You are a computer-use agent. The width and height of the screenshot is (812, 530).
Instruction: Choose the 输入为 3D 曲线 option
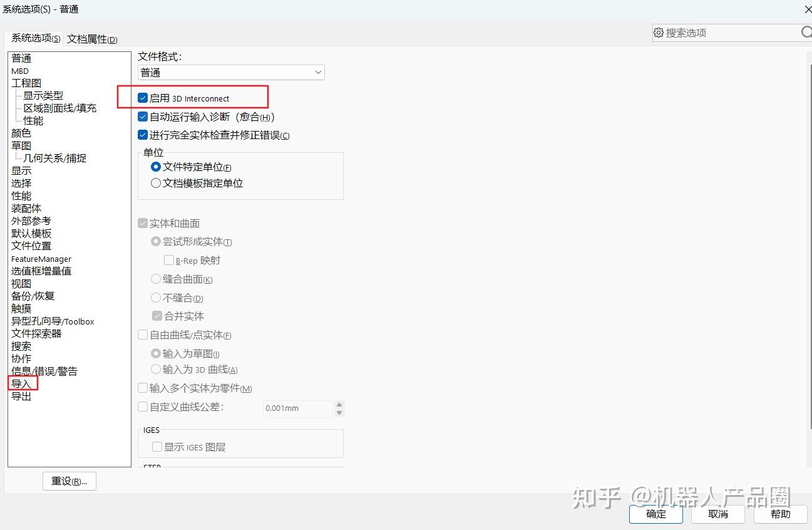click(x=155, y=369)
